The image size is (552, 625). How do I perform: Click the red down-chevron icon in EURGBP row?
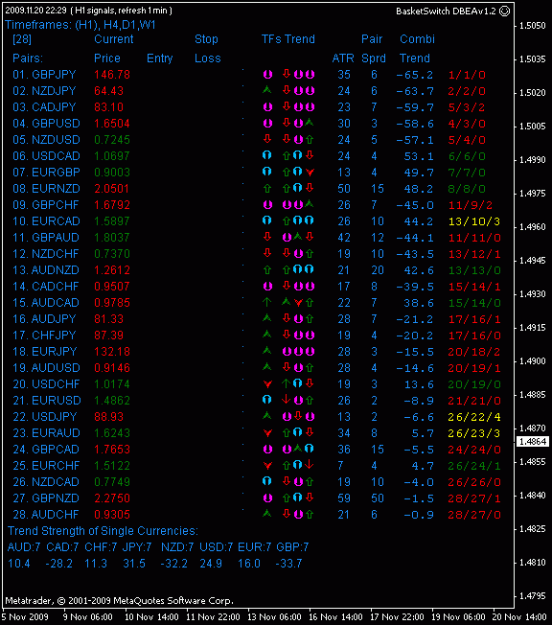tap(310, 172)
